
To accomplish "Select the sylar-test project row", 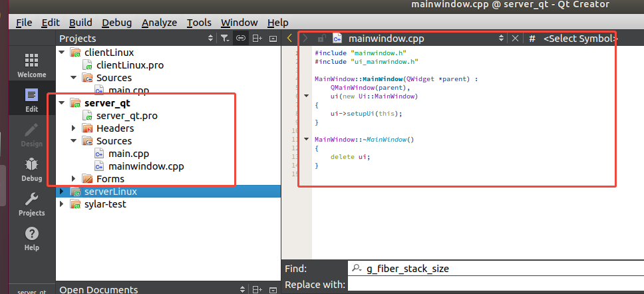I will pos(168,204).
